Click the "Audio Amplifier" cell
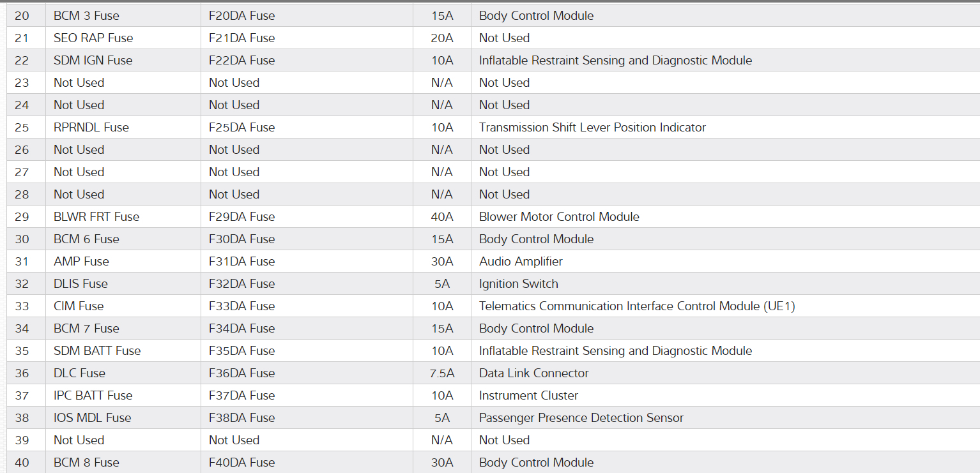The height and width of the screenshot is (473, 980). 521,261
